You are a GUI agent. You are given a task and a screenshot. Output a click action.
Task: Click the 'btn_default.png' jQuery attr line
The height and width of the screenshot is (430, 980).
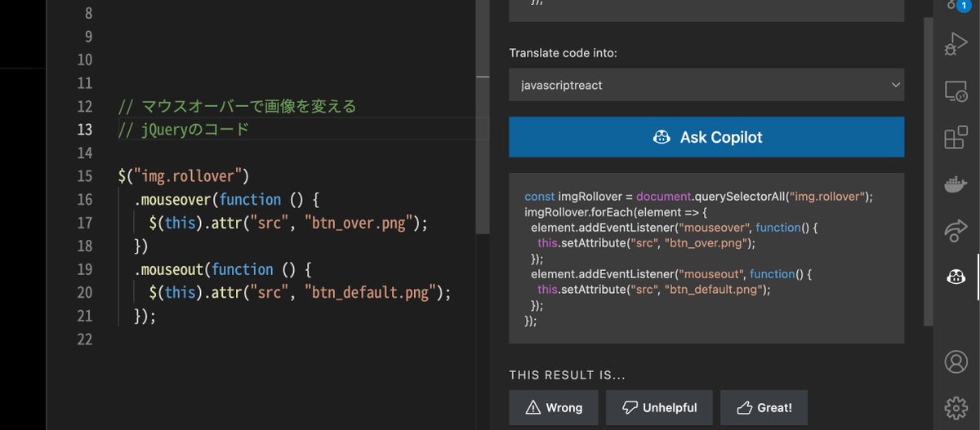(x=300, y=292)
